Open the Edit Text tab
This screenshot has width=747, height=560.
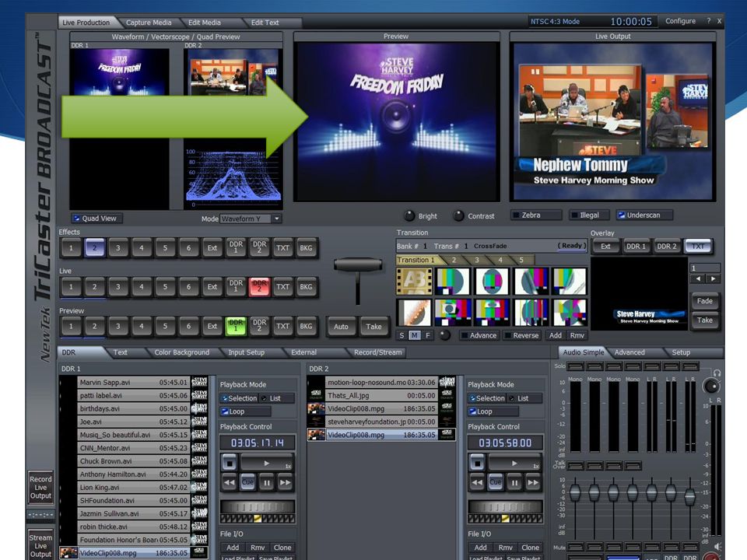[x=265, y=23]
